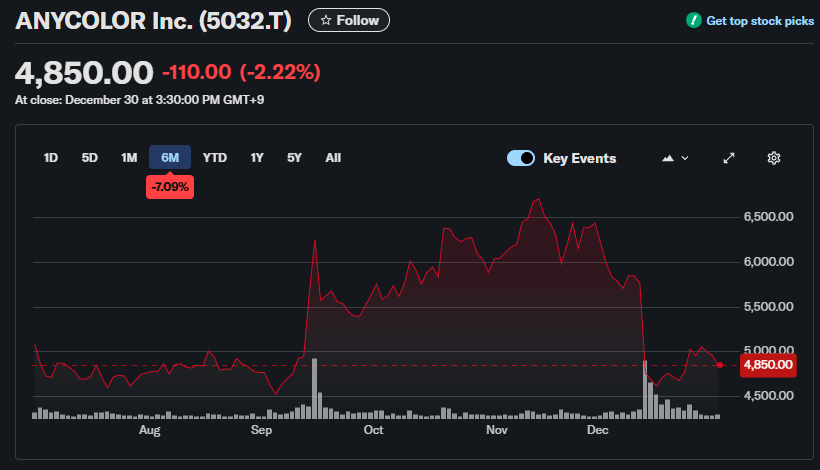Click the Nov label on time axis
Image resolution: width=820 pixels, height=470 pixels.
pyautogui.click(x=497, y=430)
